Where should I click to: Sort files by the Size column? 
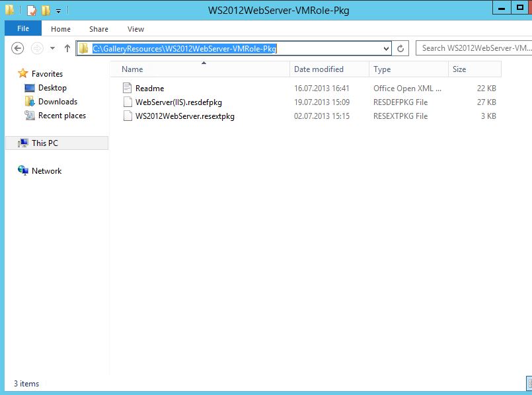475,69
